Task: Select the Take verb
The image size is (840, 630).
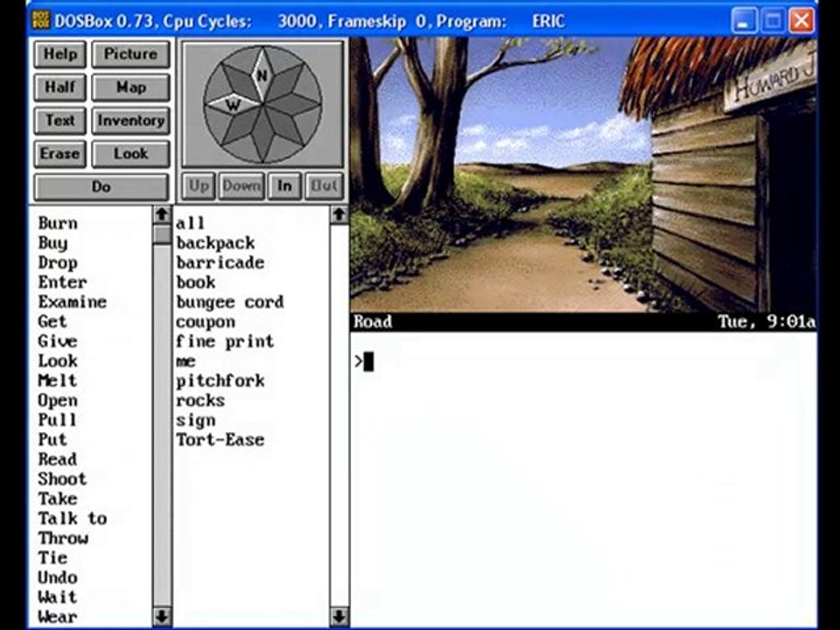Action: coord(58,499)
